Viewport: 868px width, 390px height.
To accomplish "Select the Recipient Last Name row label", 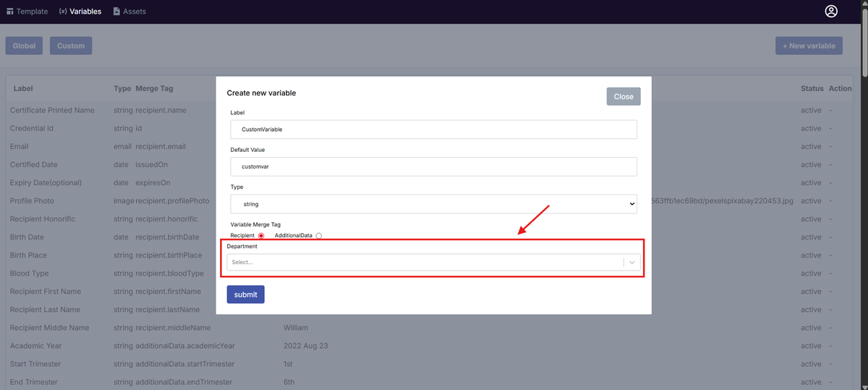I will click(46, 310).
